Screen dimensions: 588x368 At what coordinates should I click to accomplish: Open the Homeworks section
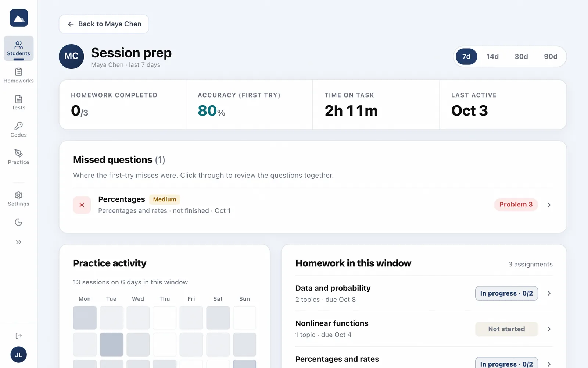[x=19, y=75]
